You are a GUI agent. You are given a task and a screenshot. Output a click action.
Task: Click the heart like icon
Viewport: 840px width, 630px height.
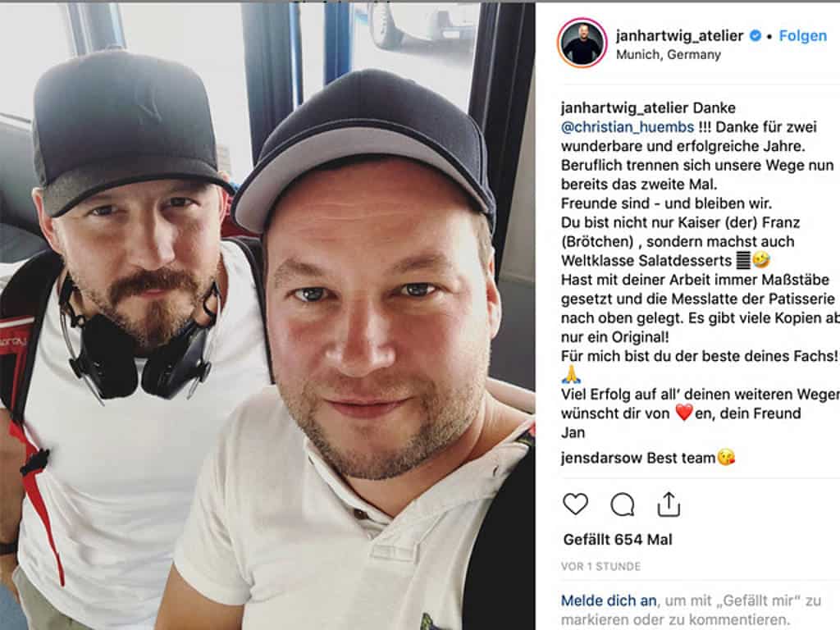coord(575,504)
